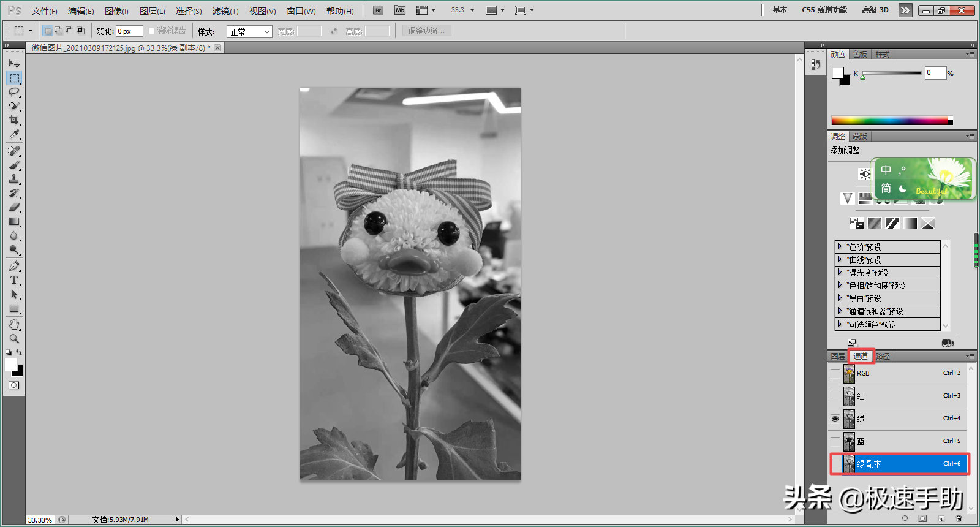Add an Invert adjustment

tap(857, 223)
